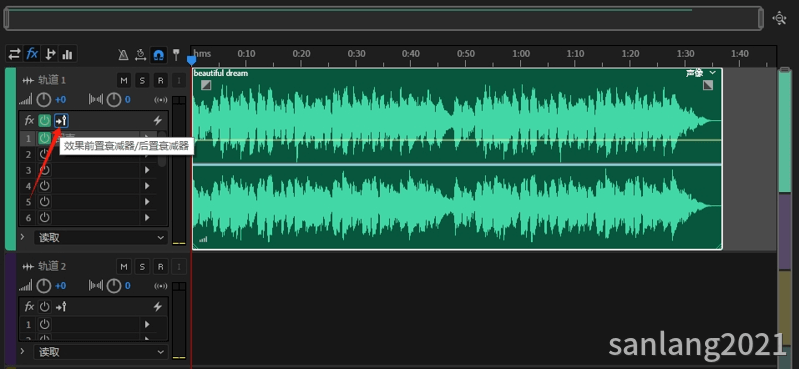Click the marker pin icon

pos(175,55)
